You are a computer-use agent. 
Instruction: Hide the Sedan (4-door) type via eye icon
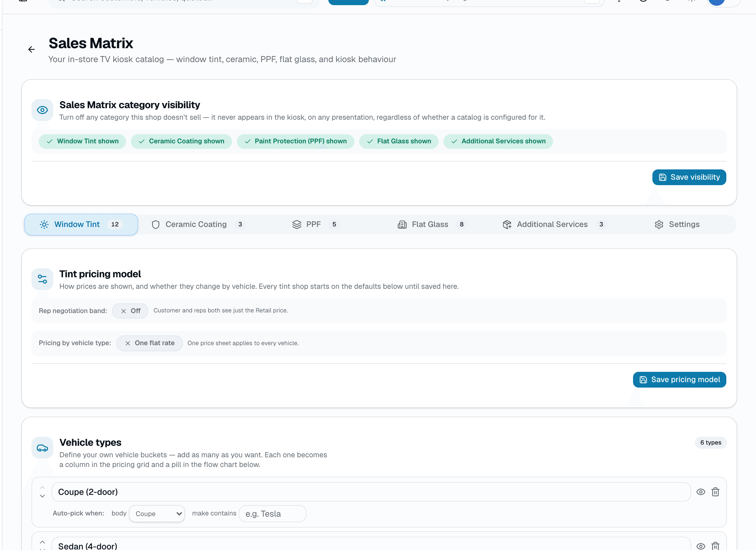point(701,546)
